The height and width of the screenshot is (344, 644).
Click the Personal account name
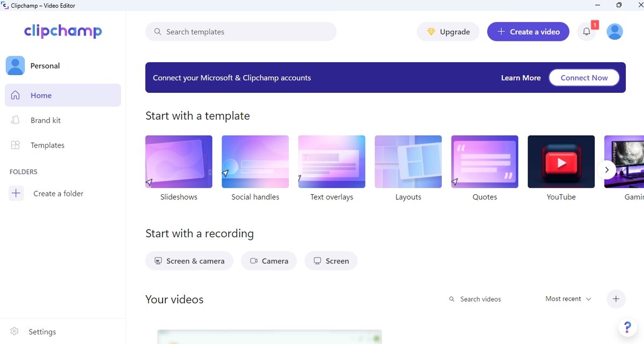coord(45,65)
